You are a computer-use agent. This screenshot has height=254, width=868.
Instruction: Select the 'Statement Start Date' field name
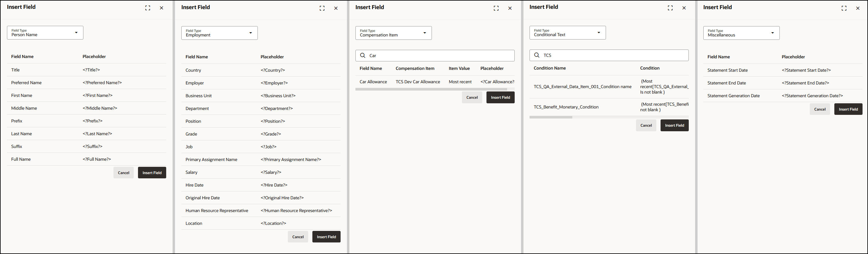click(728, 70)
